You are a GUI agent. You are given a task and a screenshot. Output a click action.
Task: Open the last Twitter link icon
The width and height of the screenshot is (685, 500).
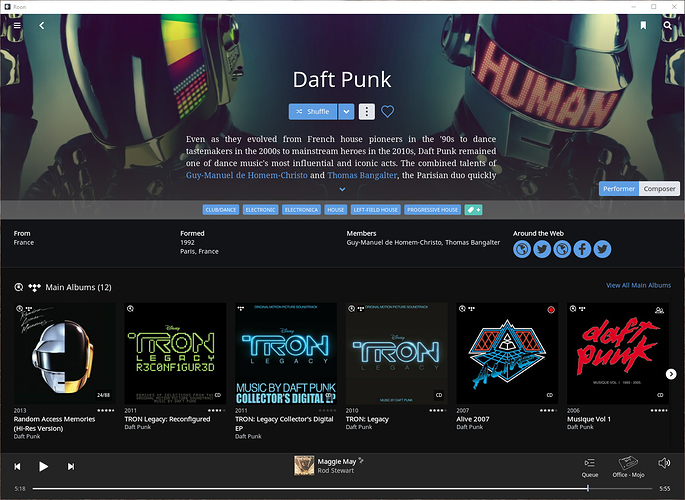point(602,249)
